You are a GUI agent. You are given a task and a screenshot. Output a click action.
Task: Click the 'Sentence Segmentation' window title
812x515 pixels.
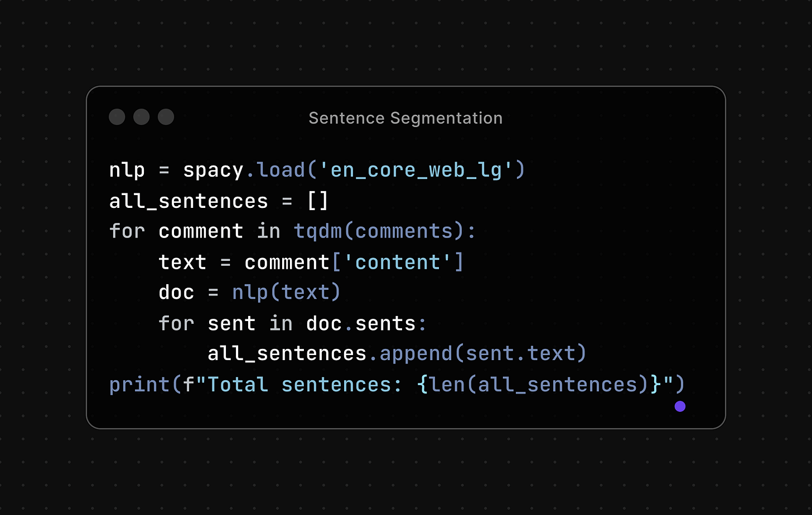(x=405, y=118)
